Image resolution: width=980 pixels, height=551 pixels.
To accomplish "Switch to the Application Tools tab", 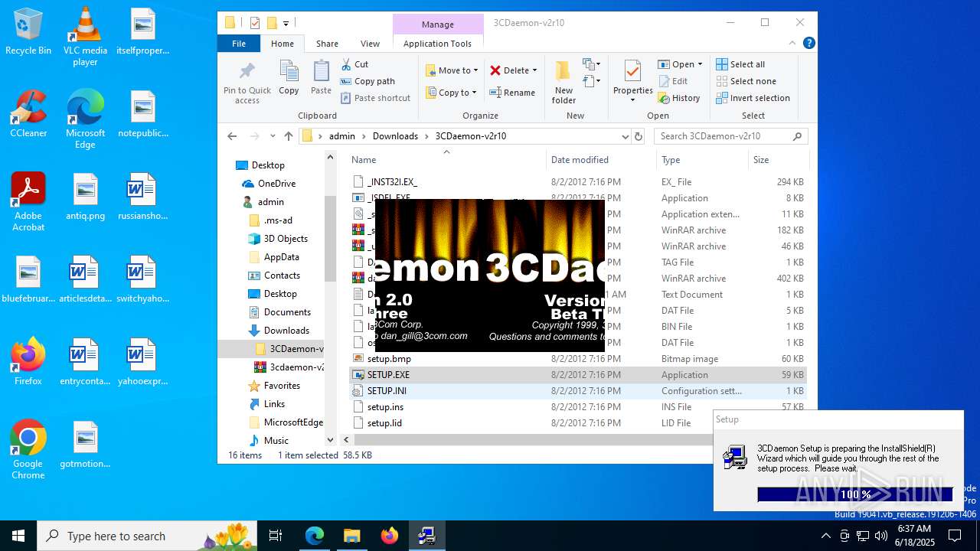I will tap(437, 44).
